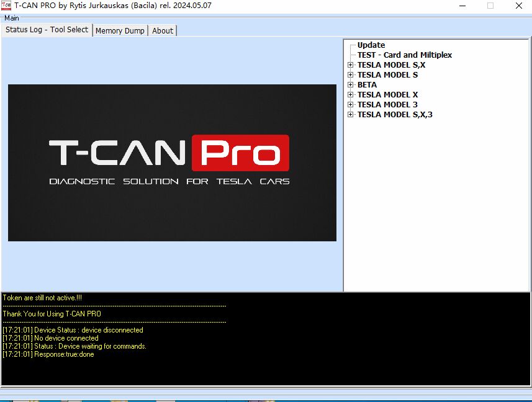Click the T-CAN Pro logo banner

(x=172, y=163)
